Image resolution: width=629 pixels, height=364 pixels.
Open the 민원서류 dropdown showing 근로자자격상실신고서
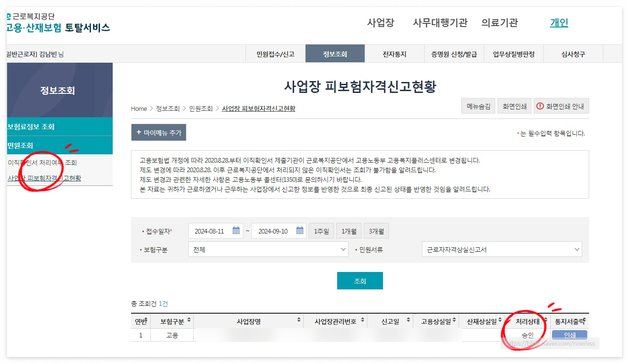pos(502,249)
